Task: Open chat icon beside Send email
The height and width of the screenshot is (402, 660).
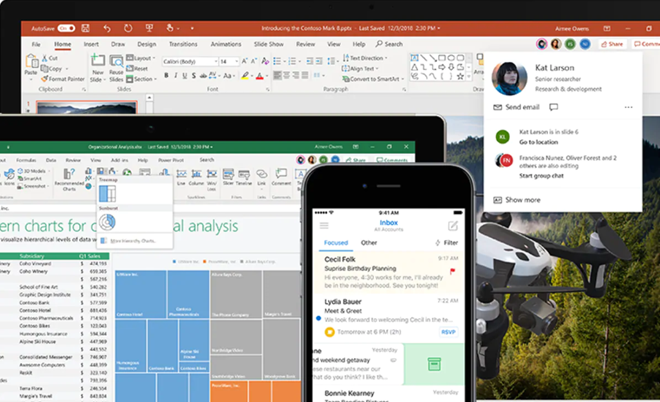Action: click(554, 107)
